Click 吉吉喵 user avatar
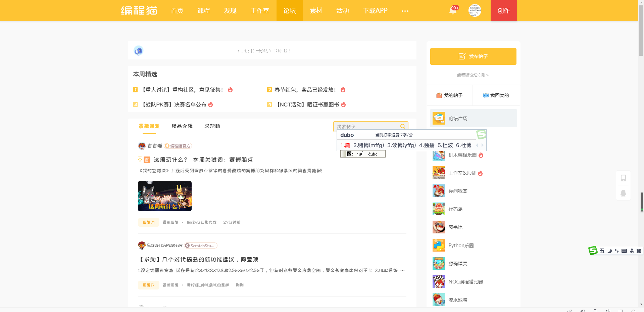 tap(142, 146)
